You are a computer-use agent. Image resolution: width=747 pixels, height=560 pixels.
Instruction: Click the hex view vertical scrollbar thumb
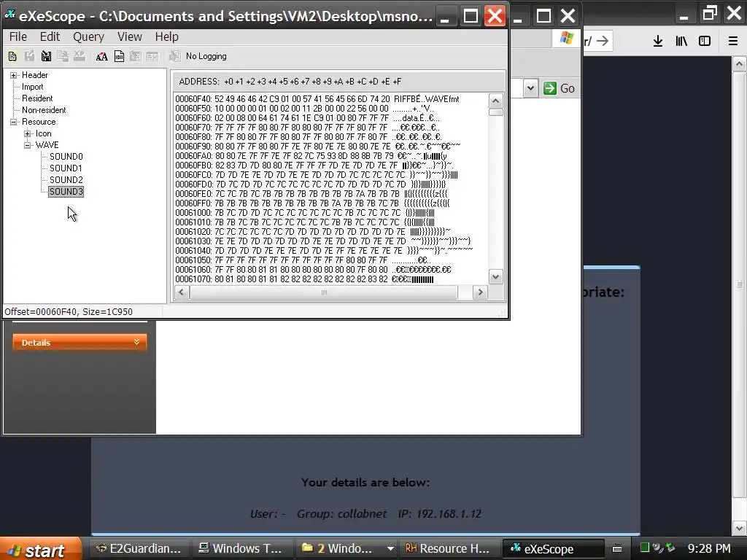495,112
